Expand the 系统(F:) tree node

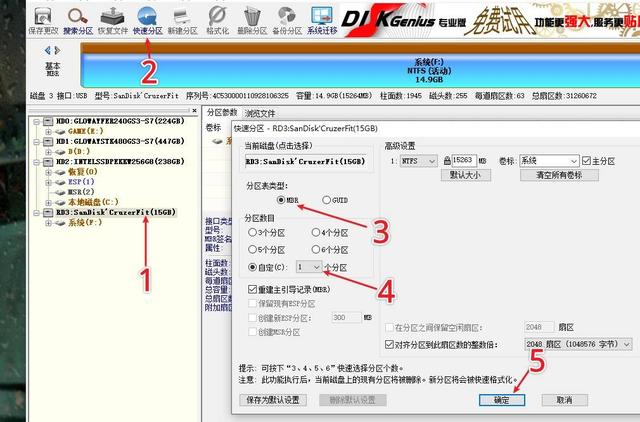pos(48,223)
